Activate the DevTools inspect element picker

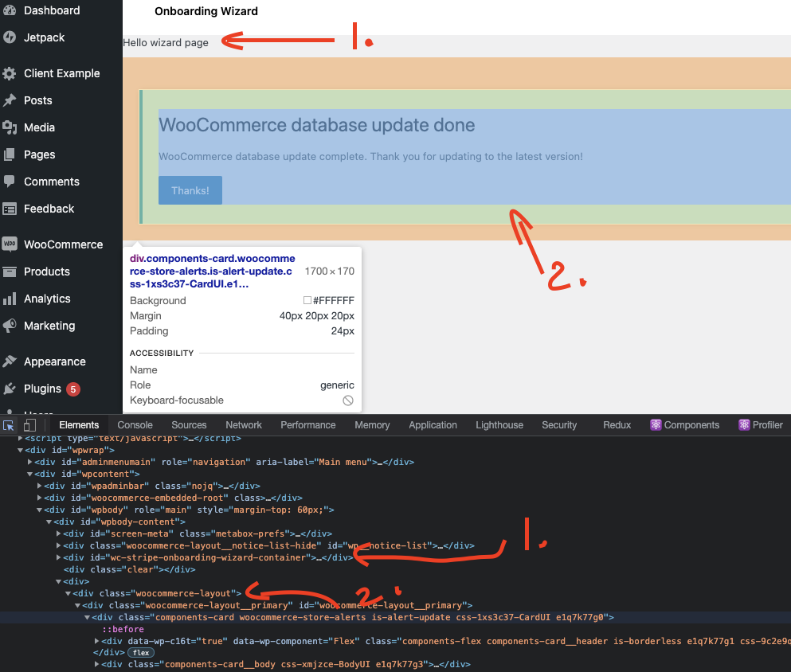(9, 425)
